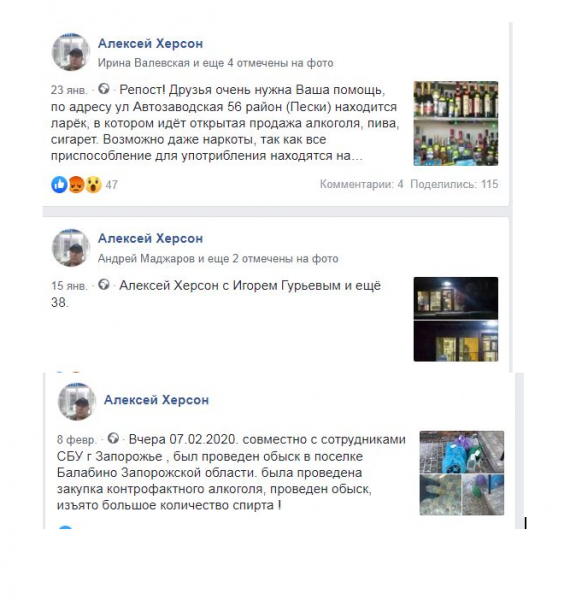Open the Алексей Херсон name link on the first post
This screenshot has height=600, width=576.
pyautogui.click(x=150, y=44)
